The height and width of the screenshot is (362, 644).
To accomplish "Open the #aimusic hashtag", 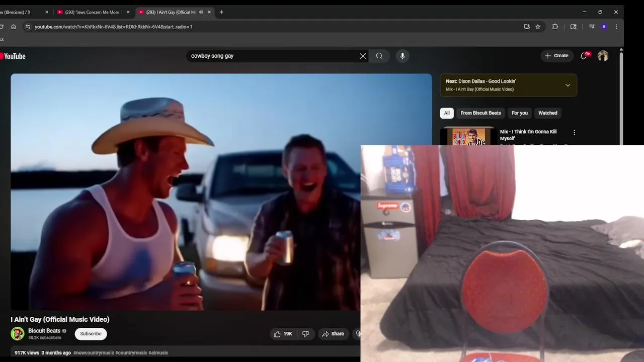I will tap(158, 353).
